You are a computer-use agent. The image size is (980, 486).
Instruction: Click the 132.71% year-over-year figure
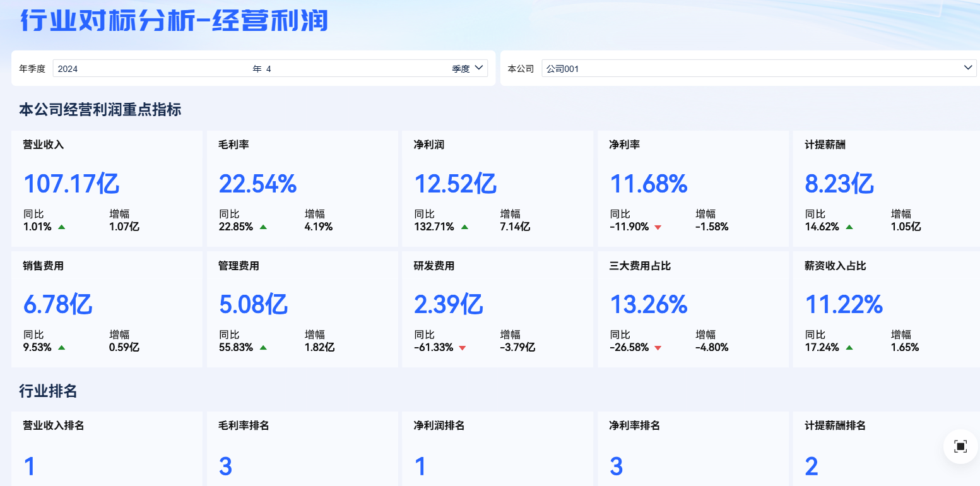[x=434, y=227]
